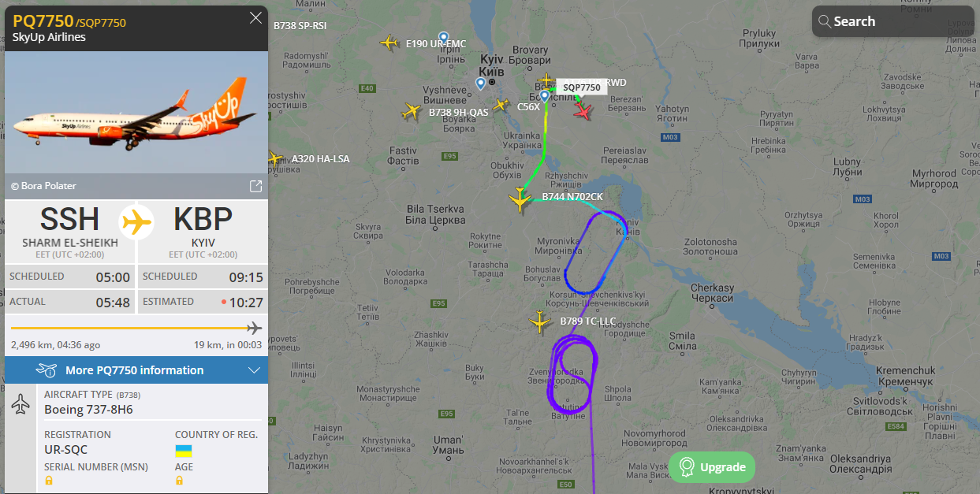Close the PQ7750 flight panel
Image resolution: width=980 pixels, height=494 pixels.
tap(255, 18)
